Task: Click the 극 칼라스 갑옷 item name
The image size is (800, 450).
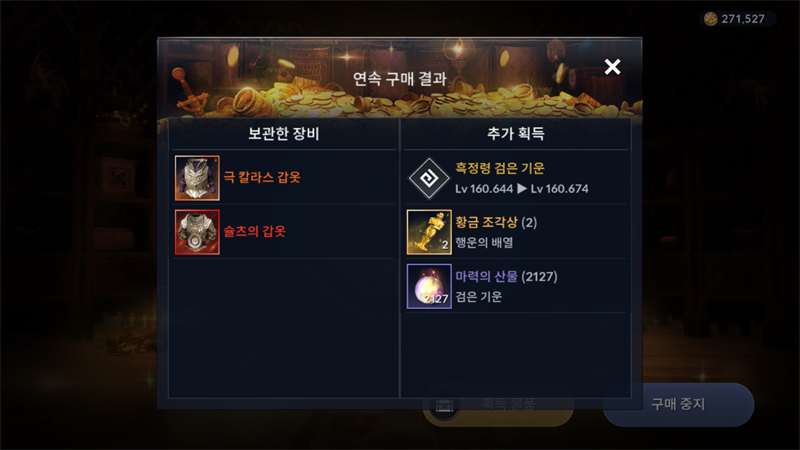Action: tap(262, 177)
